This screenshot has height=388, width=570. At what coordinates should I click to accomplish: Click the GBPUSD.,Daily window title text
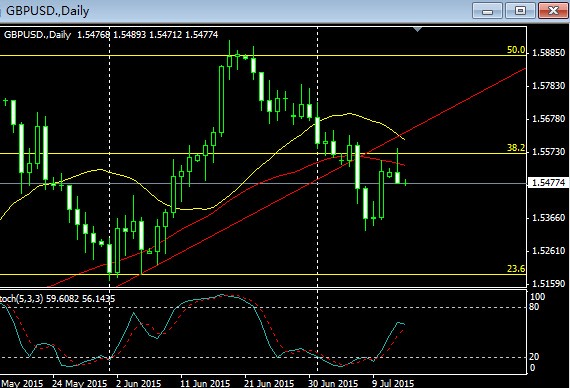(47, 11)
